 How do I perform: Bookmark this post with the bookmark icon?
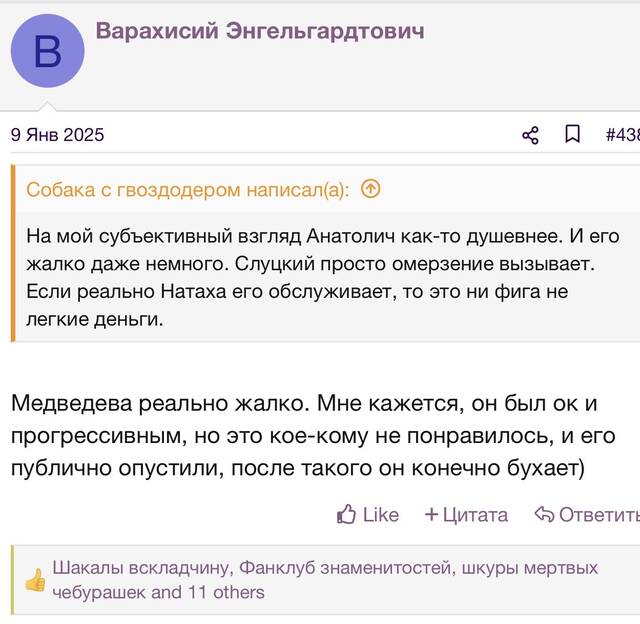click(x=572, y=134)
